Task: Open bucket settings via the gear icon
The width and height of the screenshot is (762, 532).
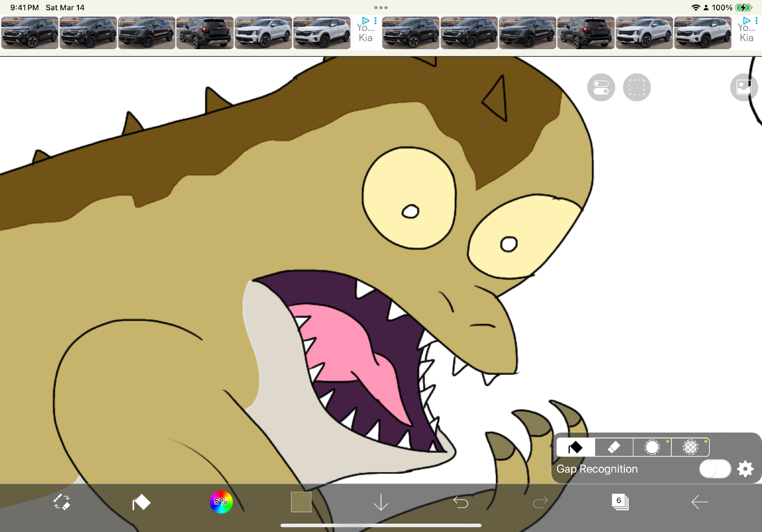Action: coord(745,469)
